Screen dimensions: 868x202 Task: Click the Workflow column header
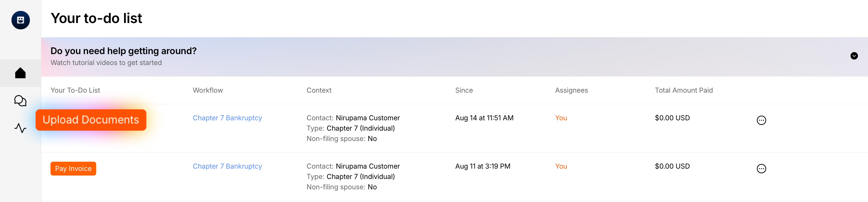tap(208, 90)
